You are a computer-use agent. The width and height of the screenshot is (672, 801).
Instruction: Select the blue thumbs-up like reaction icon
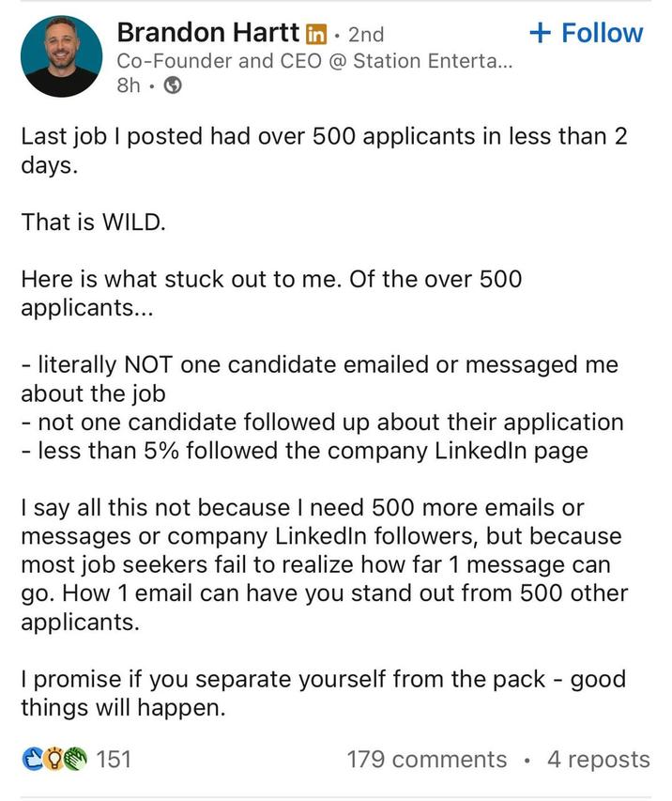tap(32, 757)
